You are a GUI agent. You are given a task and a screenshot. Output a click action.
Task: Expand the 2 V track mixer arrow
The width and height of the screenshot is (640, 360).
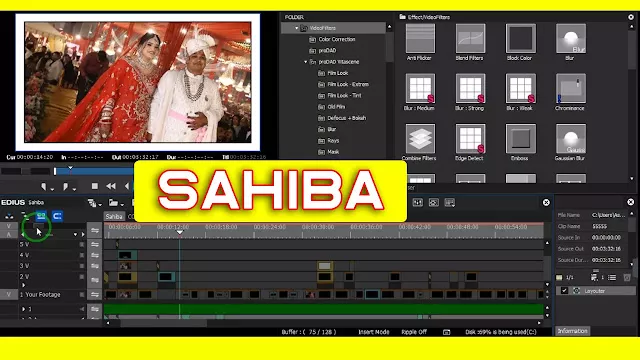(x=24, y=285)
